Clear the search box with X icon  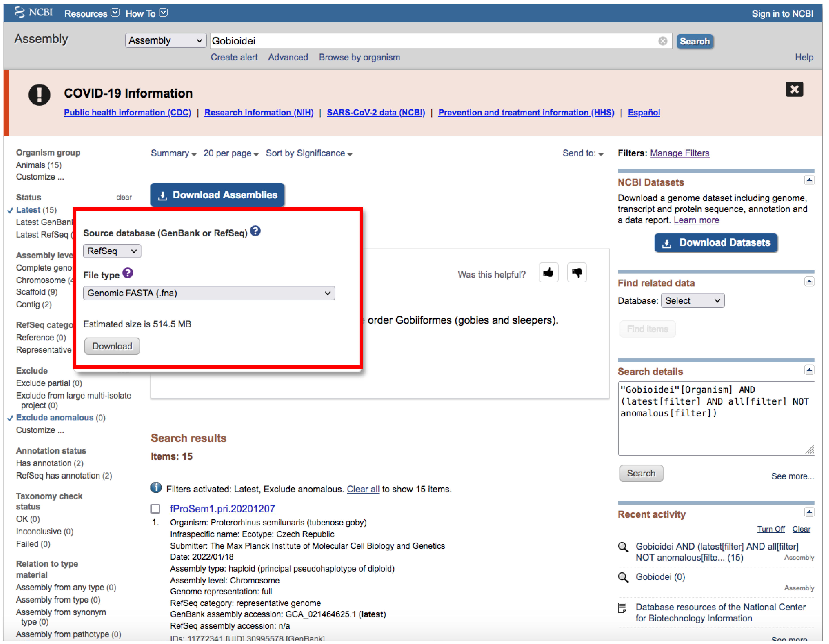click(x=662, y=41)
